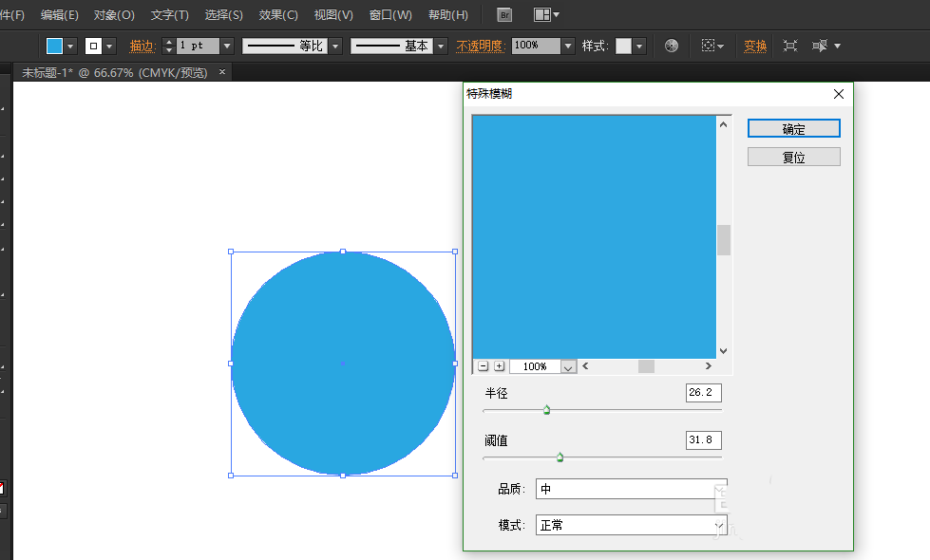Click 确定 in the 特殊模糊 dialog
930x560 pixels.
point(793,128)
